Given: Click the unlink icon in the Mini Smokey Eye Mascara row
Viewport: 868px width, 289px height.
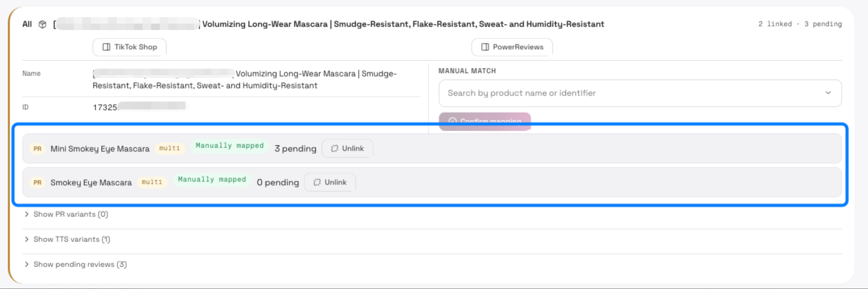Looking at the screenshot, I should tap(334, 148).
